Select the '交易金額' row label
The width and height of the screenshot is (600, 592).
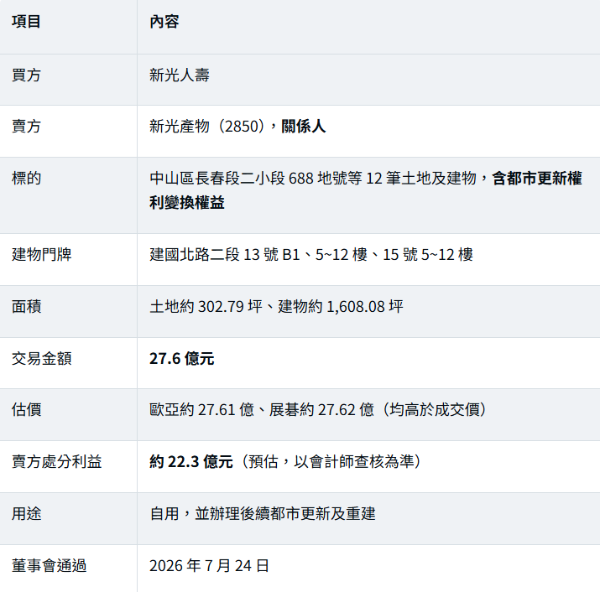click(41, 359)
